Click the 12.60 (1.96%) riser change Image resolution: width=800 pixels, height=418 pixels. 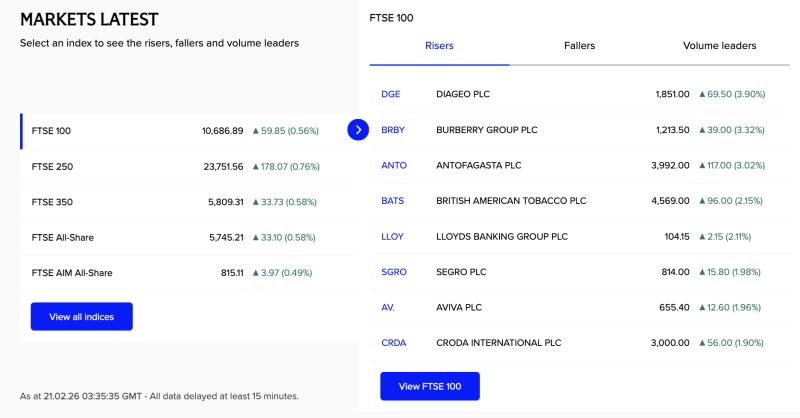click(x=730, y=308)
